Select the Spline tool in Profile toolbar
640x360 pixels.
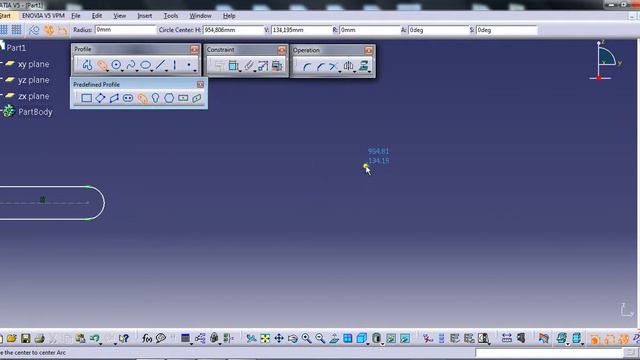pyautogui.click(x=131, y=65)
